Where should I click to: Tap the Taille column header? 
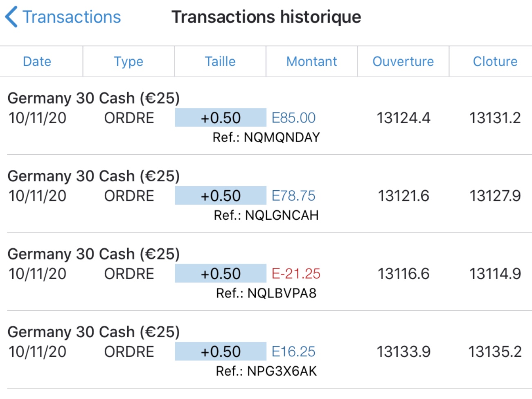220,61
